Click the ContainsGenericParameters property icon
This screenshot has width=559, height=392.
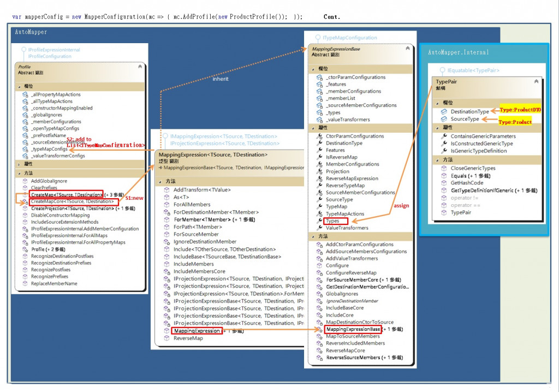click(x=444, y=136)
